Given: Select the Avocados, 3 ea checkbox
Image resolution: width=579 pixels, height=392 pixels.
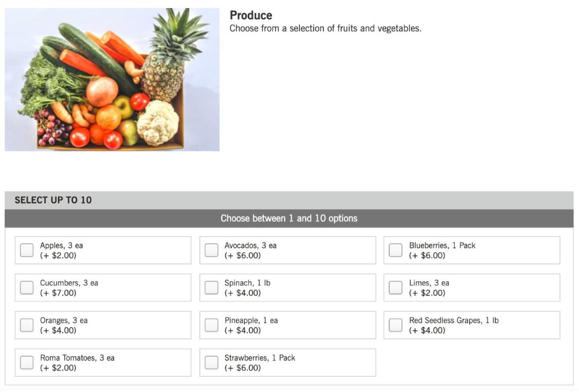Looking at the screenshot, I should click(211, 250).
